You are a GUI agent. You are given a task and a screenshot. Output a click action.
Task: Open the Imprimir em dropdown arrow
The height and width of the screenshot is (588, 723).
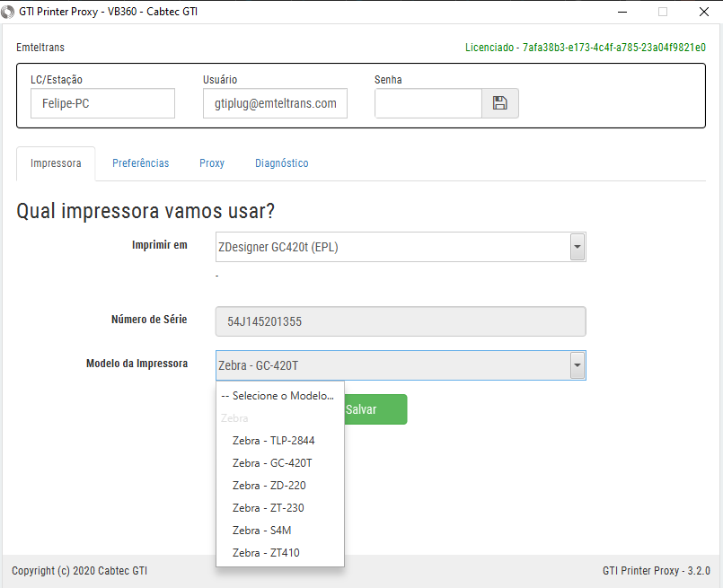[x=577, y=247]
